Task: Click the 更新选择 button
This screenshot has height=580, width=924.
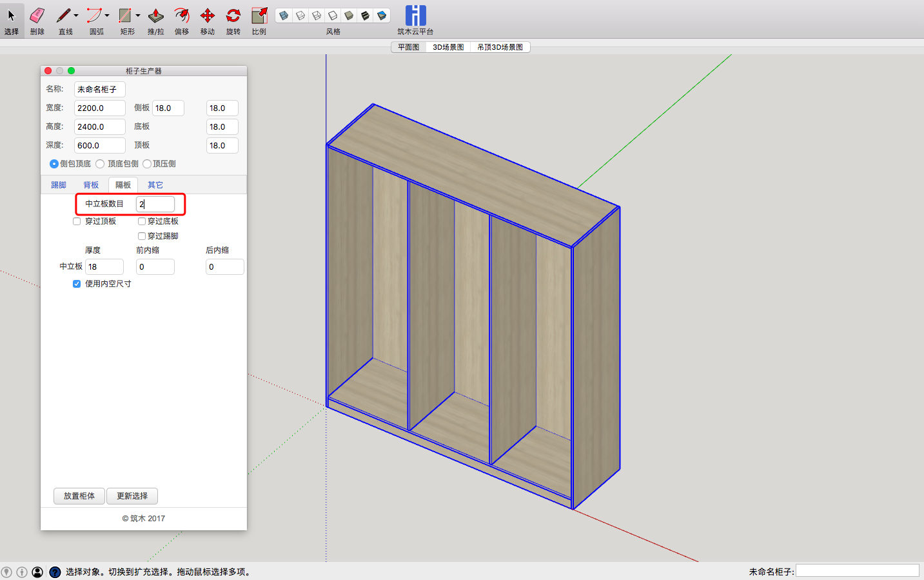Action: coord(132,496)
